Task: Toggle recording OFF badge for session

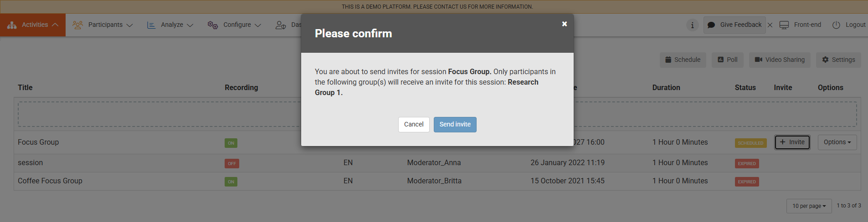Action: pos(232,164)
